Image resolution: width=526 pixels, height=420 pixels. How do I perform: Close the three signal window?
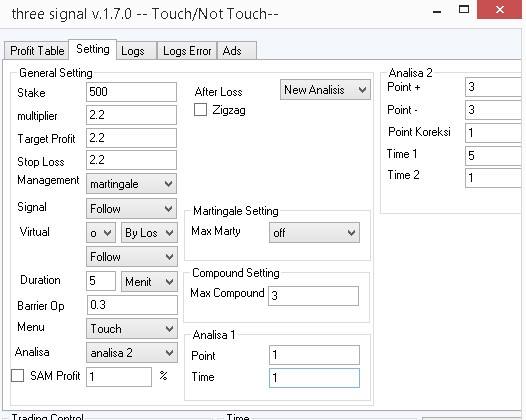(500, 9)
